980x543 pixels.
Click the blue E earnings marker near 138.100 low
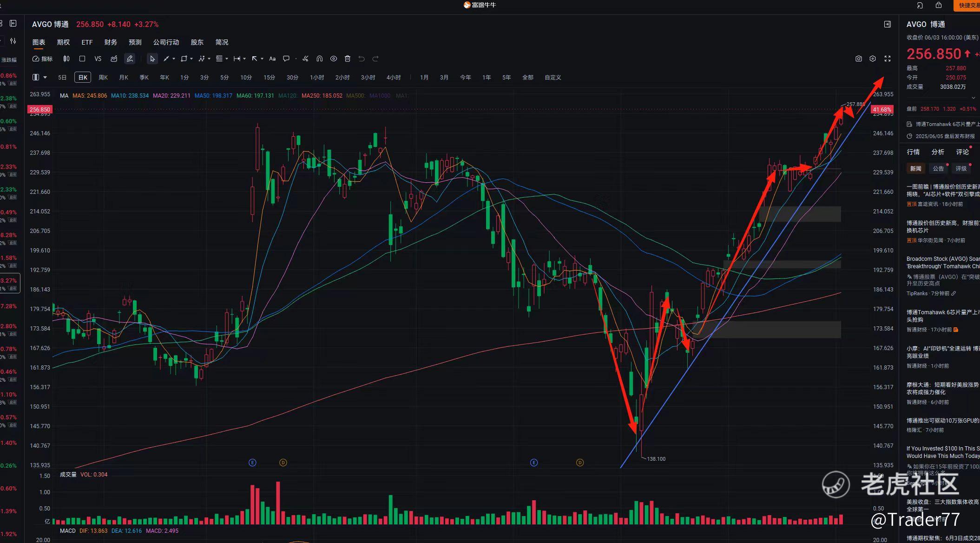(534, 463)
